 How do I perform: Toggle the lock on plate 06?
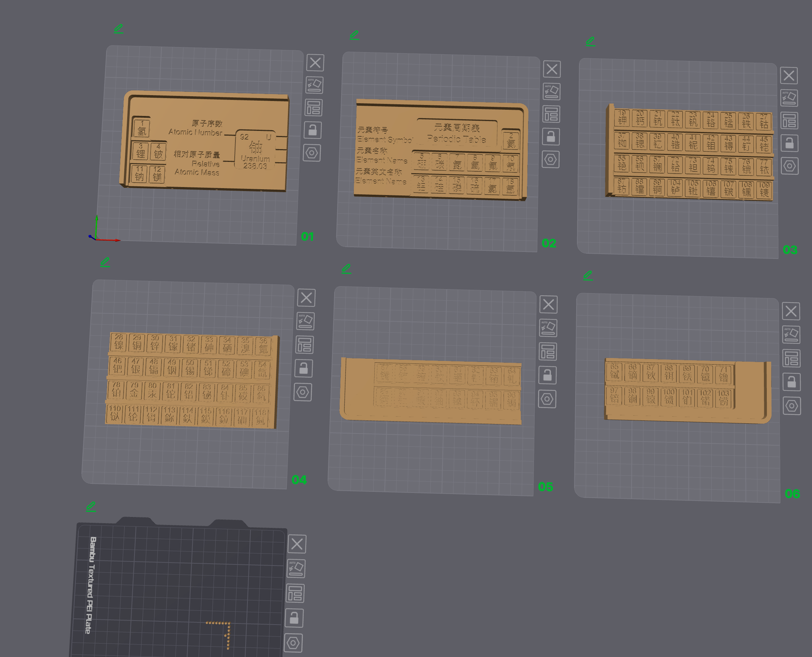(792, 382)
